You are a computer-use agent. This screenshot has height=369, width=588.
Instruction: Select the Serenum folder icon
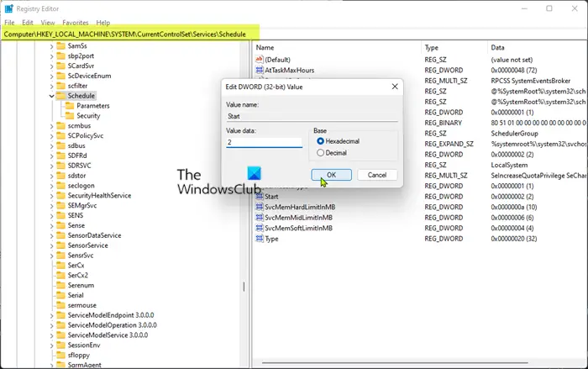[x=60, y=285]
